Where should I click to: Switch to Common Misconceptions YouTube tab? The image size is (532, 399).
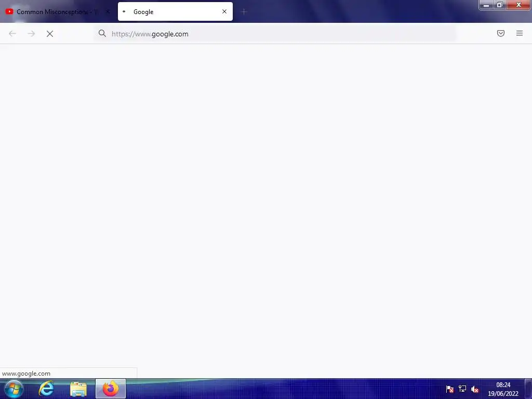coord(58,11)
